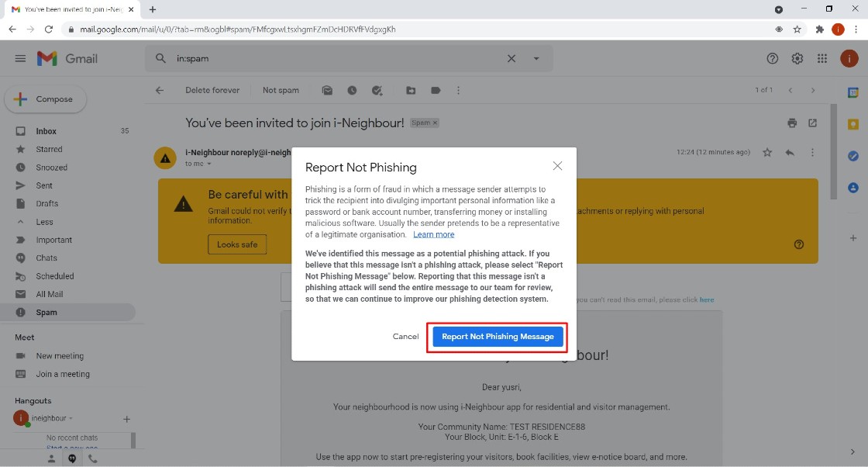Screen dimensions: 868x467
Task: Print all with the printer icon
Action: click(x=792, y=123)
